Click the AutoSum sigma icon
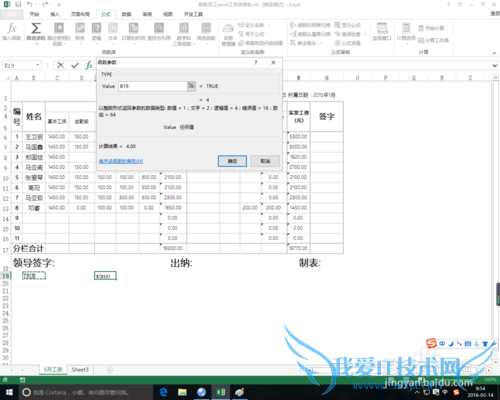500x400 pixels. point(36,28)
